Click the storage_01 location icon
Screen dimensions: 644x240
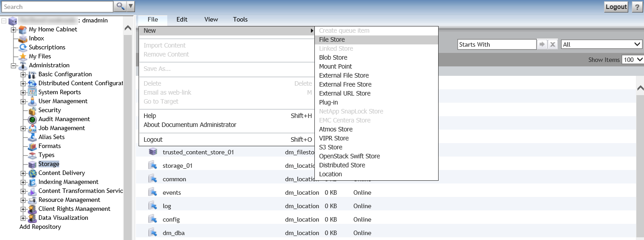153,166
